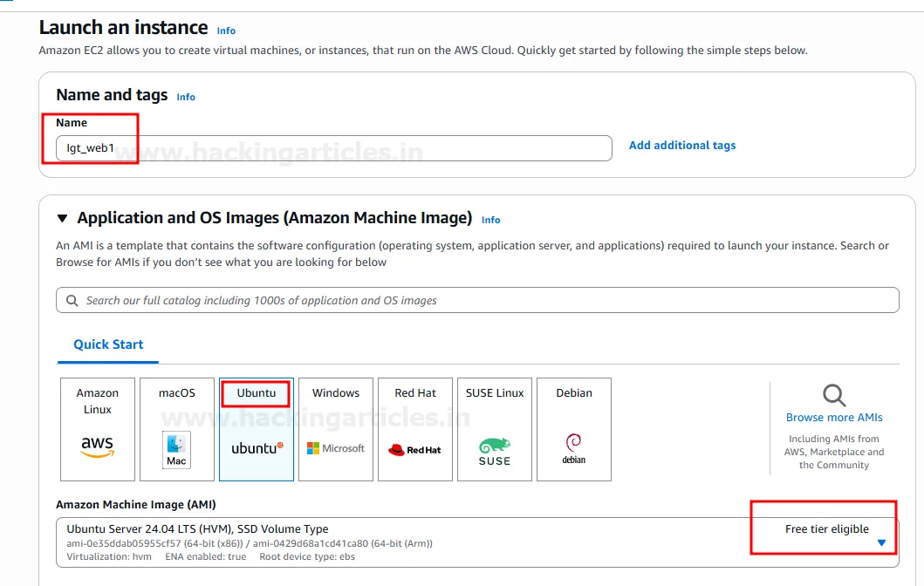Choose the SUSE Linux chameleon tile
The height and width of the screenshot is (586, 924).
pyautogui.click(x=495, y=429)
